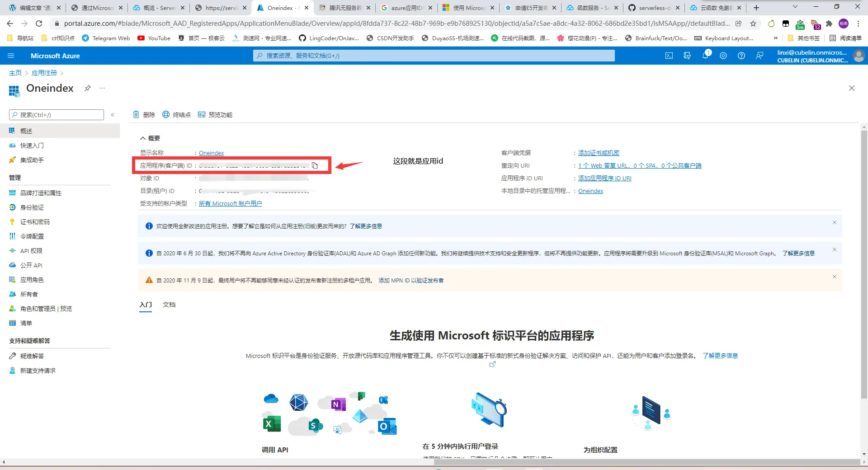Switch to the 文档 tab

pyautogui.click(x=169, y=305)
